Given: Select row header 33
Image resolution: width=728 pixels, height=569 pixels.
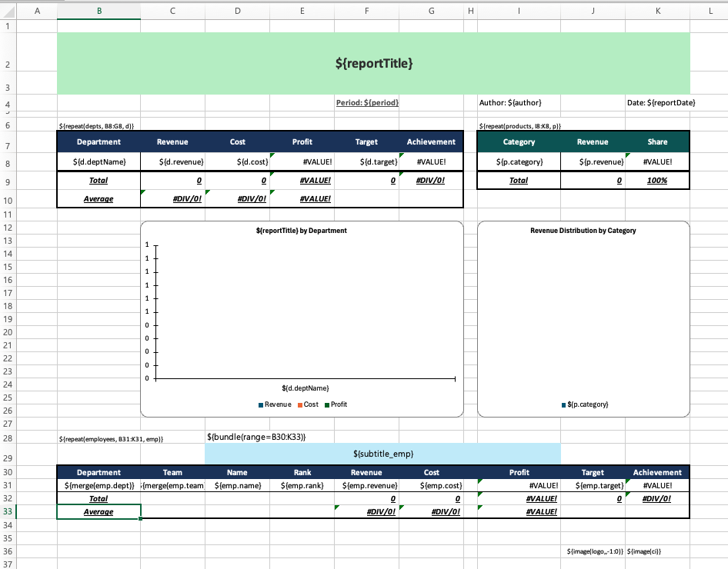Looking at the screenshot, I should click(8, 512).
